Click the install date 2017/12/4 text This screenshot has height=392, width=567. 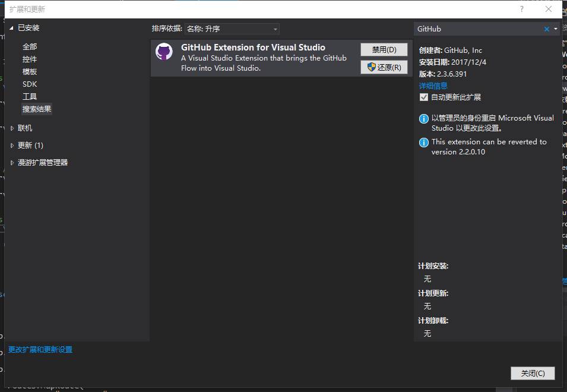(468, 62)
